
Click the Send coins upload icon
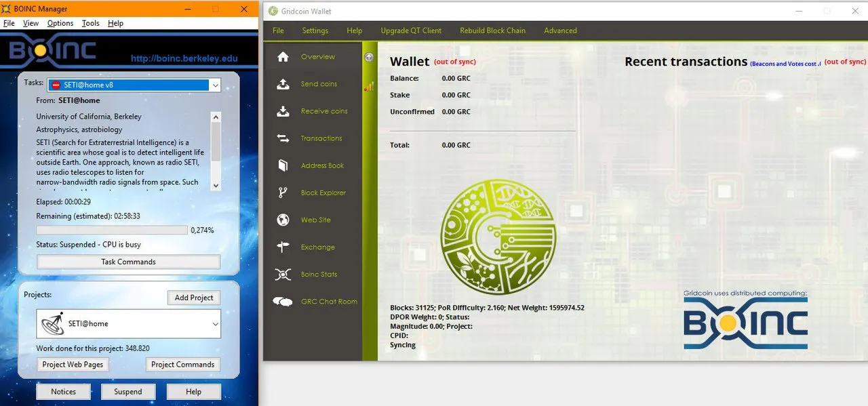point(283,84)
